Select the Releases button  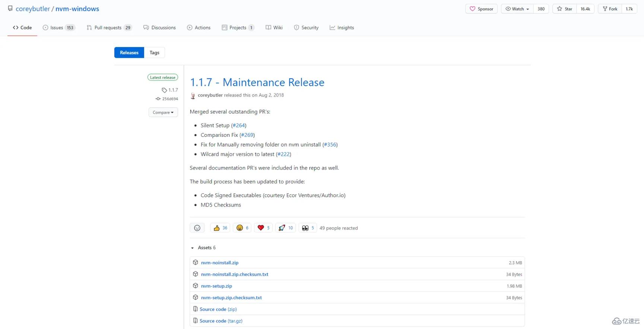tap(129, 53)
